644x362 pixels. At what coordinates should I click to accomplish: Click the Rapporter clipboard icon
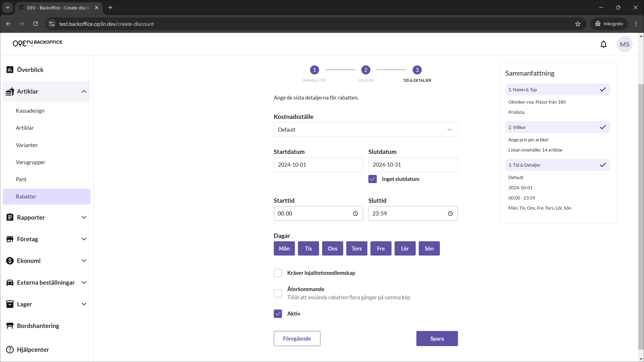pyautogui.click(x=10, y=217)
